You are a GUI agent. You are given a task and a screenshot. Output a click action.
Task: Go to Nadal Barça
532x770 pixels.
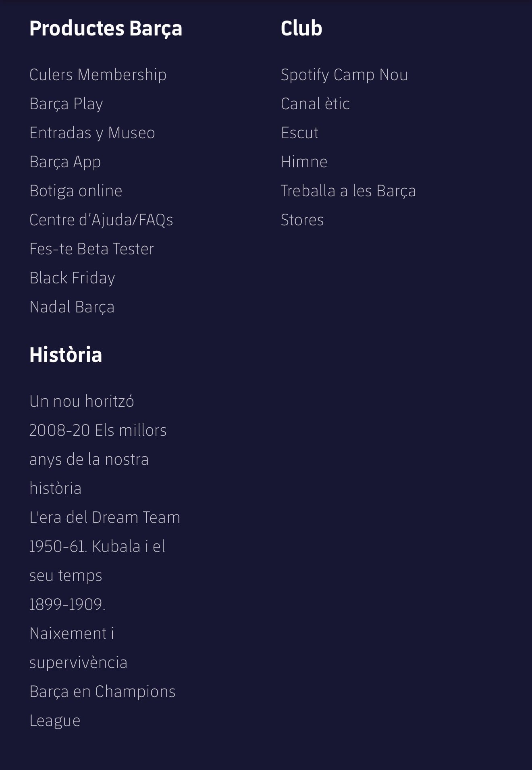click(72, 307)
